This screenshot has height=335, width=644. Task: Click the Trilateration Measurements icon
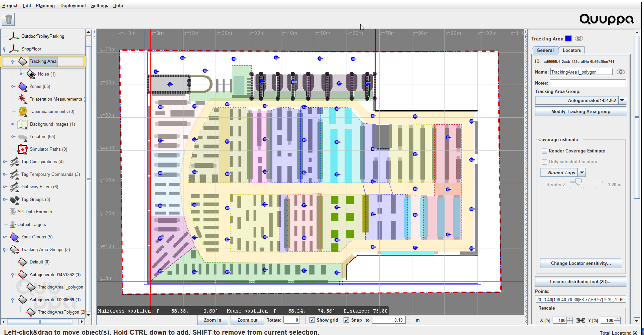22,99
